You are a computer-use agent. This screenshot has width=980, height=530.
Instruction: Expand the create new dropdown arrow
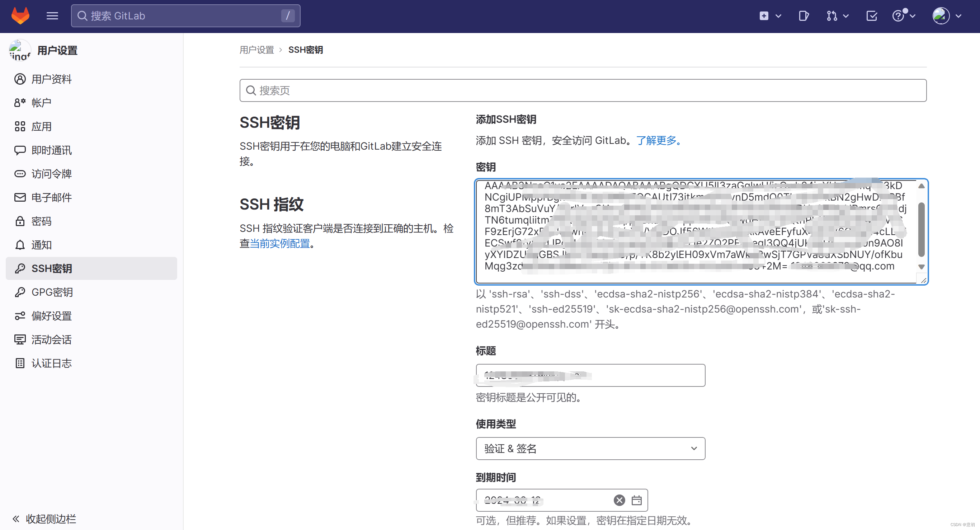coord(778,16)
